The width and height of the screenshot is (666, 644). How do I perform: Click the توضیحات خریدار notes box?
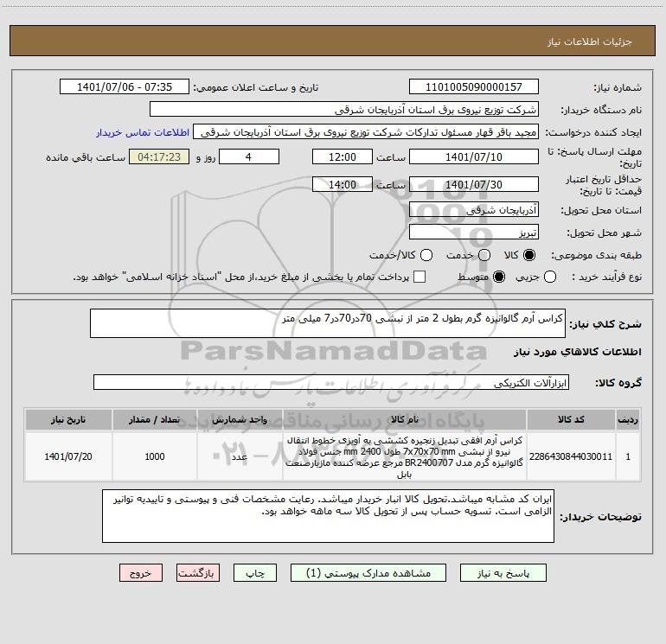pos(328,516)
